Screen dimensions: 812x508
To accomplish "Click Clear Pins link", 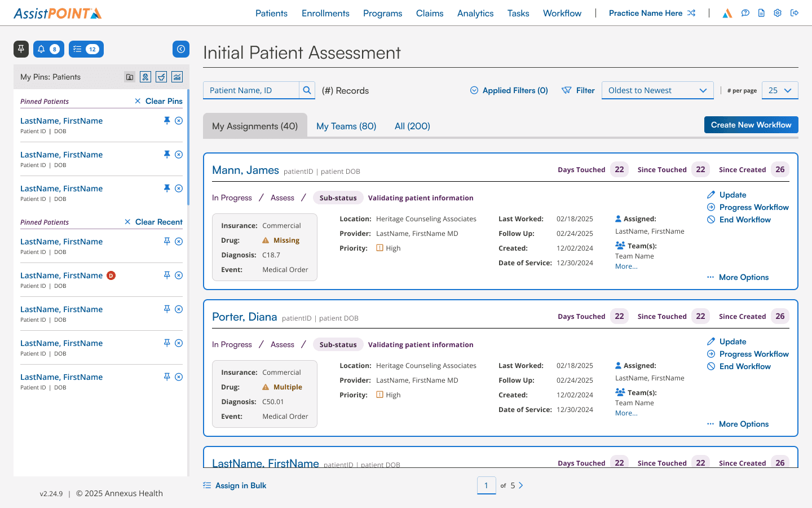I will coord(158,101).
